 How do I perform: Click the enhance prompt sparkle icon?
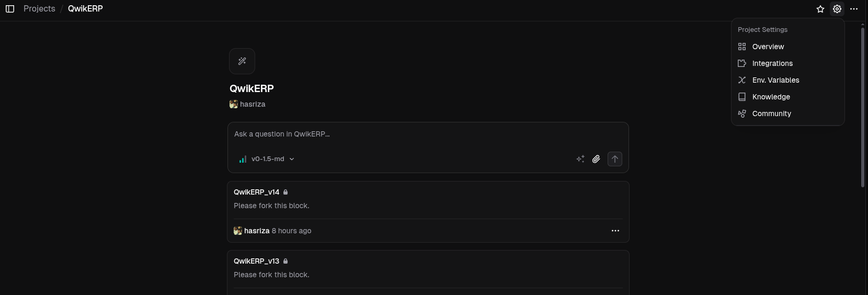(580, 159)
